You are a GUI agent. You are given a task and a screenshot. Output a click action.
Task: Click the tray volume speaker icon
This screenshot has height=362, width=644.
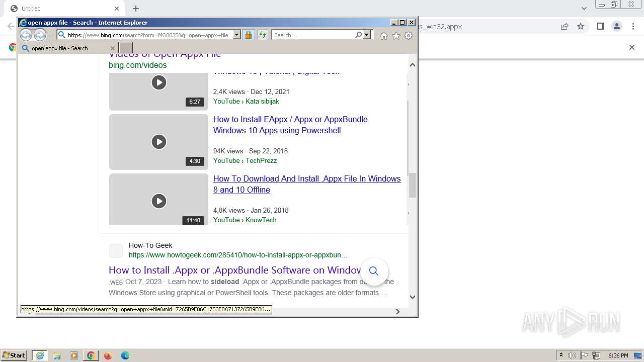[572, 355]
